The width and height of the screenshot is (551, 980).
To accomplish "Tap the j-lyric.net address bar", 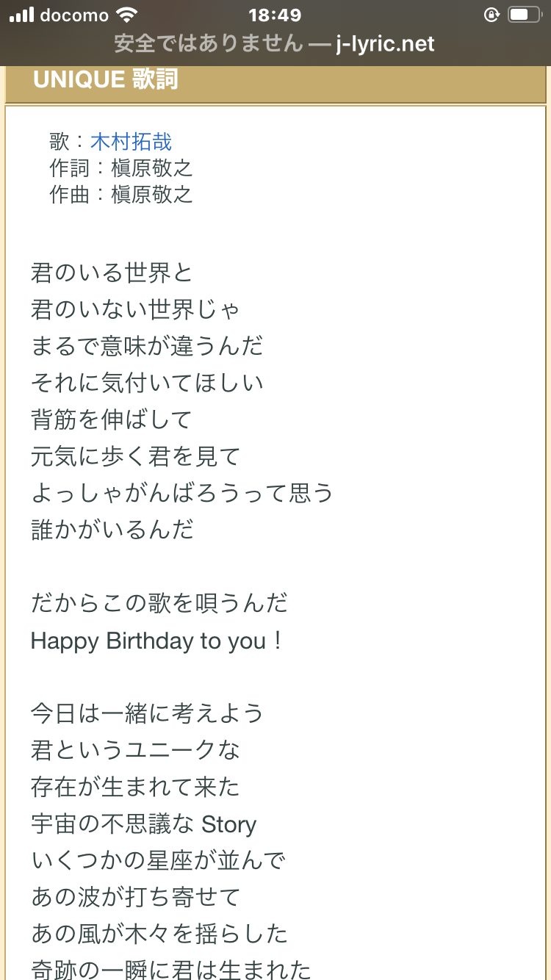I will pos(275,43).
